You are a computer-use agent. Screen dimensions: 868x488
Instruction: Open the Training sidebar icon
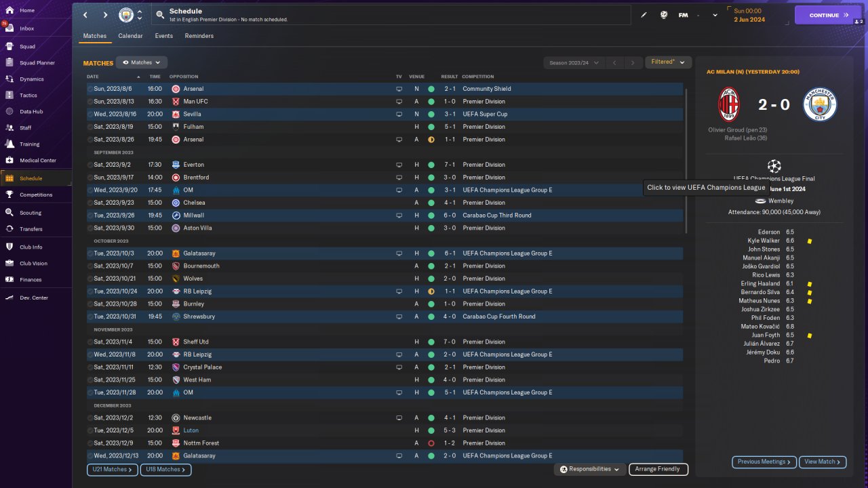pos(9,144)
